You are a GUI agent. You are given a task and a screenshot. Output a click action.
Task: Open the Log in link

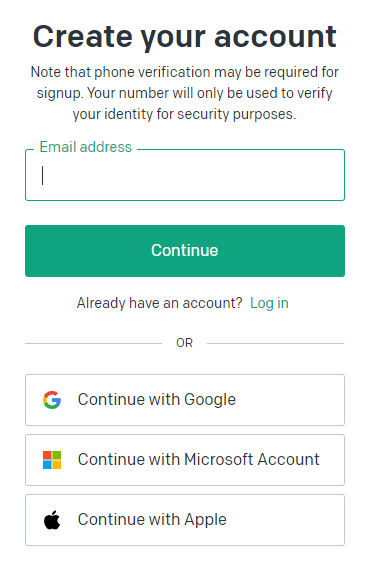269,303
